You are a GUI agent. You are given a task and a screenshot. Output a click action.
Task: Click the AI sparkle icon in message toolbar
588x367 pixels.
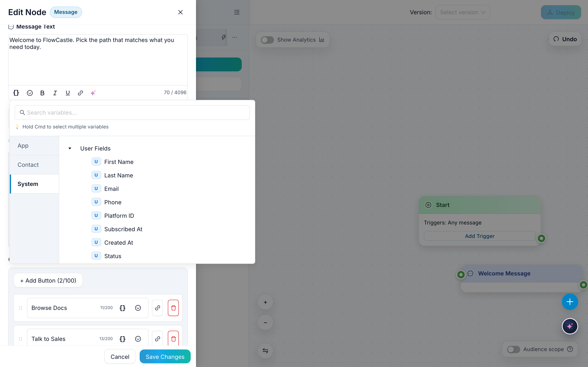pyautogui.click(x=93, y=93)
